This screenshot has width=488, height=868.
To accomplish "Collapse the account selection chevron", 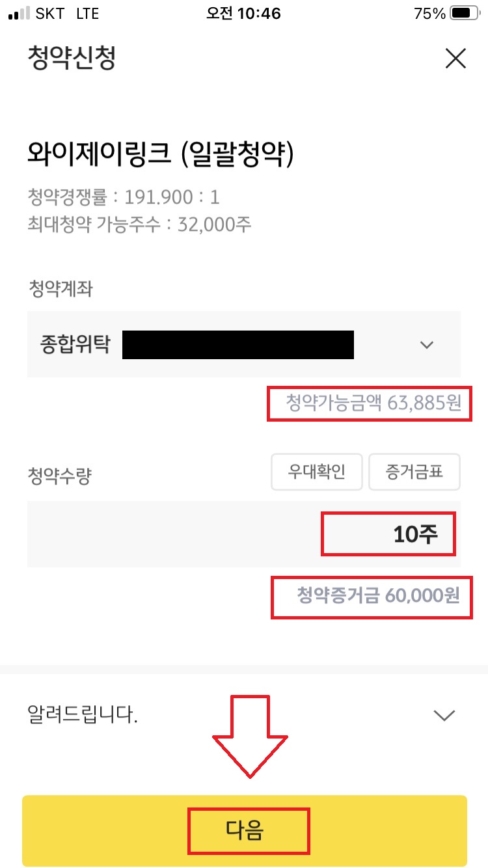I will 427,345.
